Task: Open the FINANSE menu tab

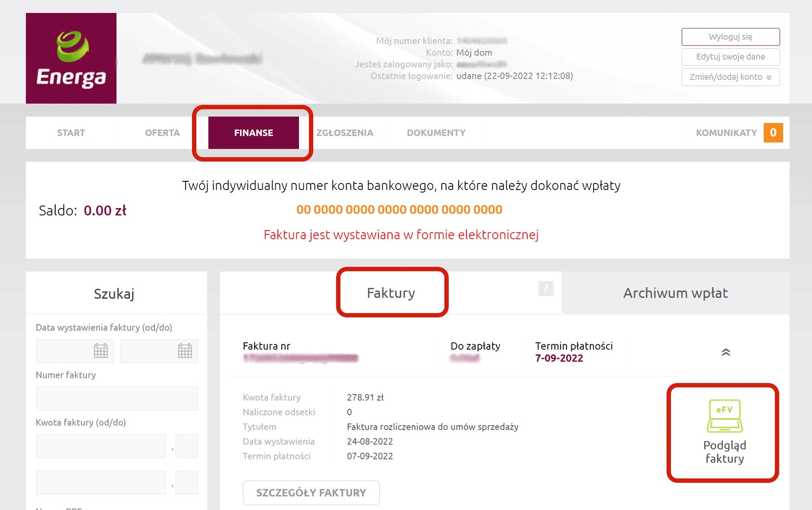Action: pos(254,133)
